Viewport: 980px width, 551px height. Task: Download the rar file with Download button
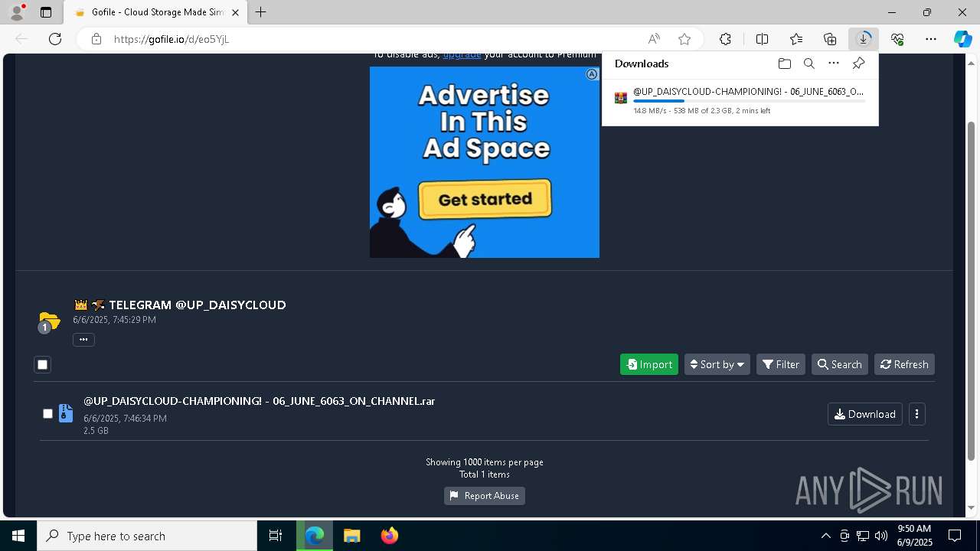(865, 414)
